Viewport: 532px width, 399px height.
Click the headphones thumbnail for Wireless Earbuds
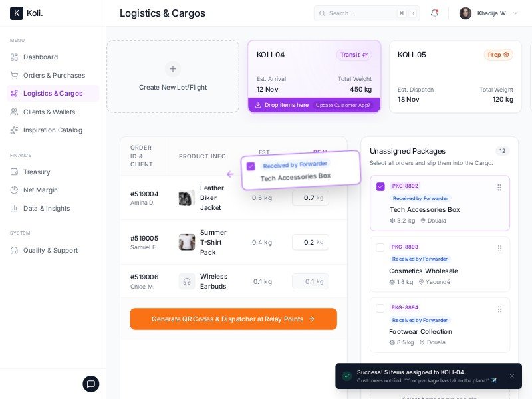click(x=187, y=281)
